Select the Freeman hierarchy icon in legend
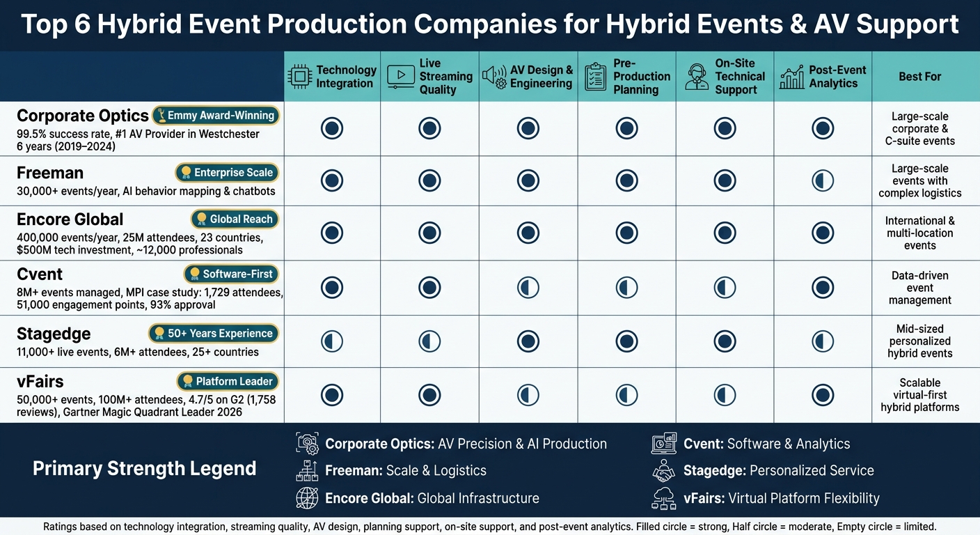 point(307,470)
